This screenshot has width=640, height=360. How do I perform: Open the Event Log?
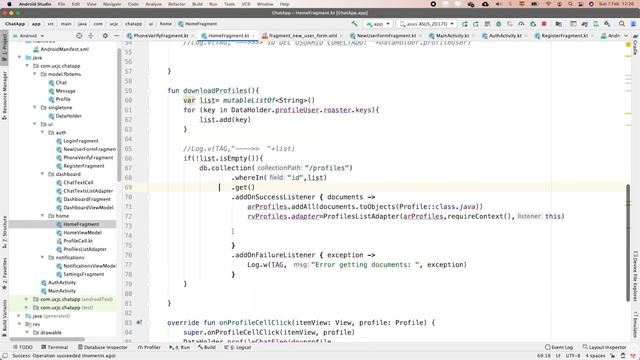[559, 347]
